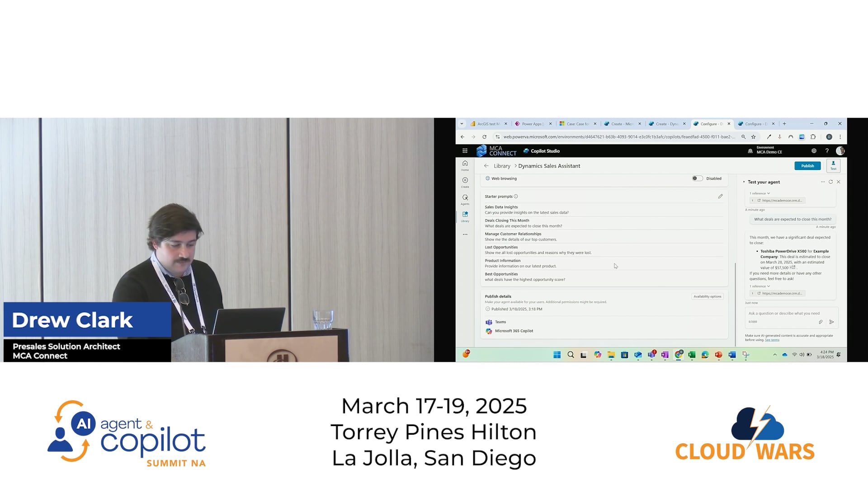Open the help question mark icon
Viewport: 868px width, 488px height.
click(x=827, y=151)
